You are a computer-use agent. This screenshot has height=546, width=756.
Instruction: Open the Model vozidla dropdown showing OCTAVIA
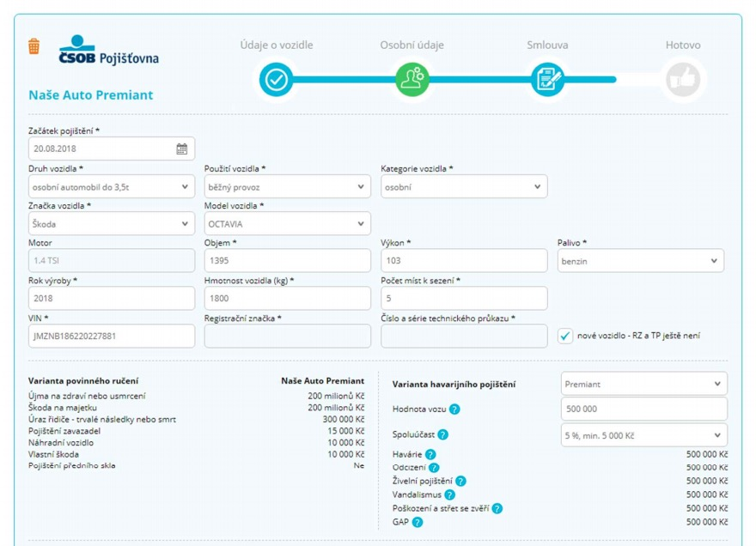[x=287, y=223]
